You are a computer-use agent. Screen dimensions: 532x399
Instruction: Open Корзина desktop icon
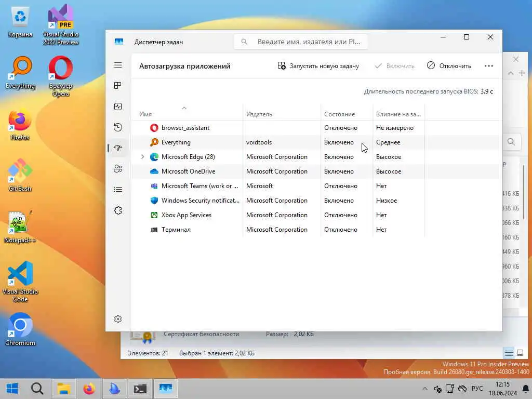click(x=20, y=22)
